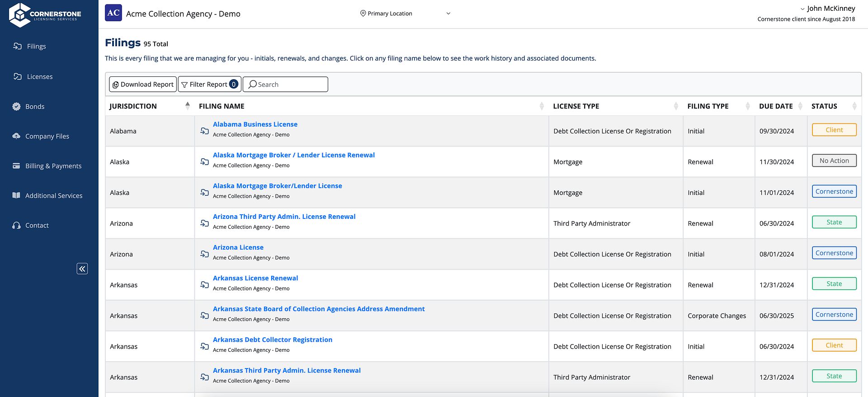Click the search magnifier icon
The image size is (868, 397).
(x=253, y=84)
